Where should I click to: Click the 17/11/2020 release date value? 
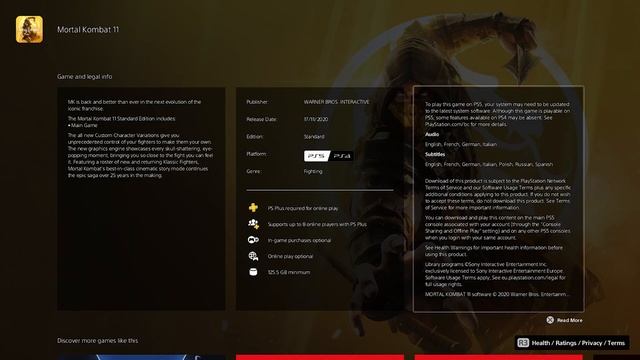coord(316,120)
